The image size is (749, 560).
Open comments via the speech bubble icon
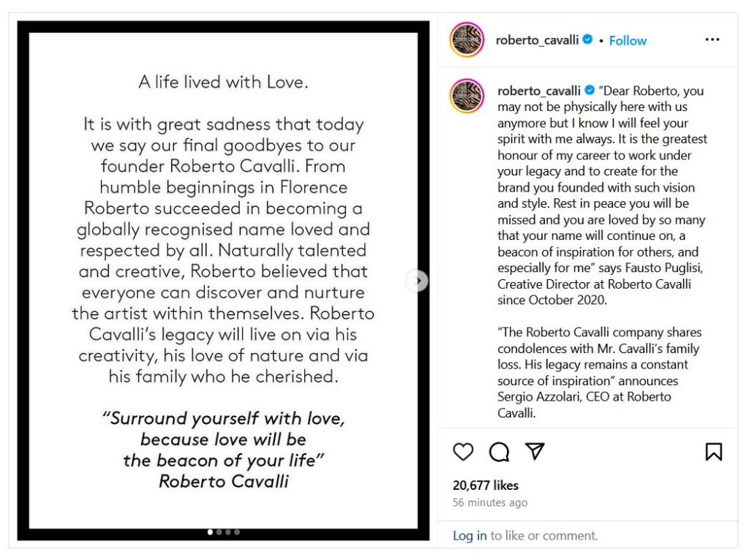point(499,452)
